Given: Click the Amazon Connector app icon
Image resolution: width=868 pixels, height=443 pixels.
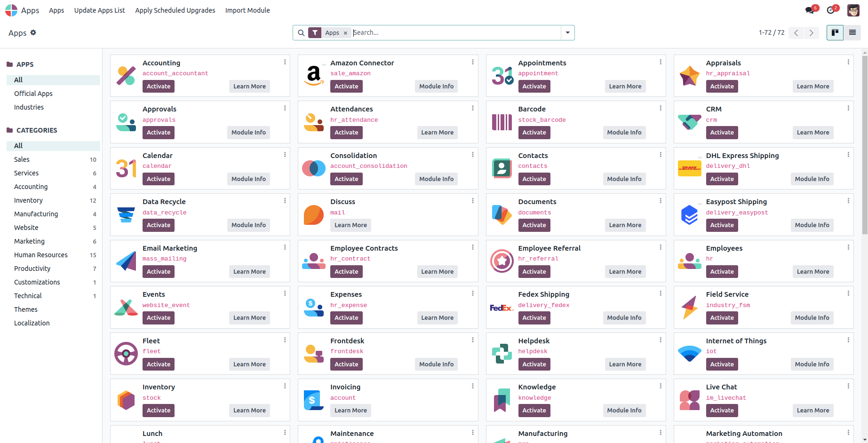Looking at the screenshot, I should pos(314,75).
